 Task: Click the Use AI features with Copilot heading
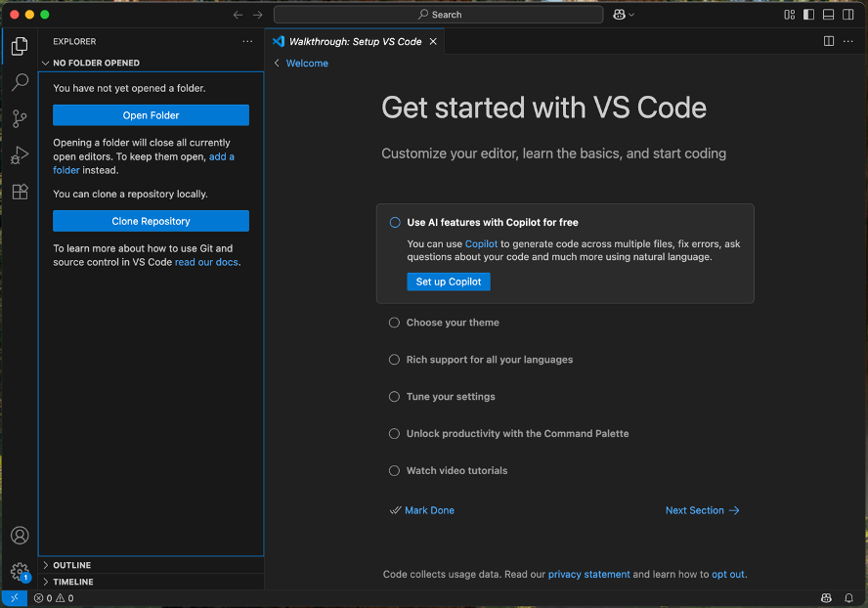(x=493, y=223)
